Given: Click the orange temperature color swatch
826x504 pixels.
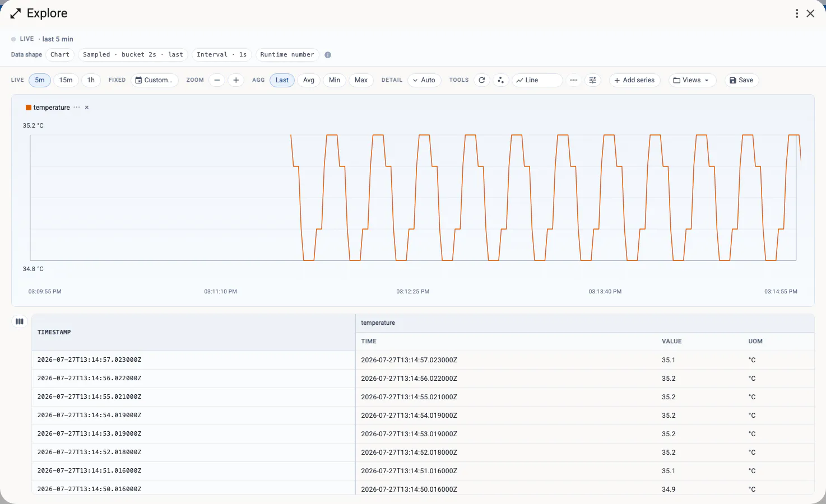Looking at the screenshot, I should [29, 108].
